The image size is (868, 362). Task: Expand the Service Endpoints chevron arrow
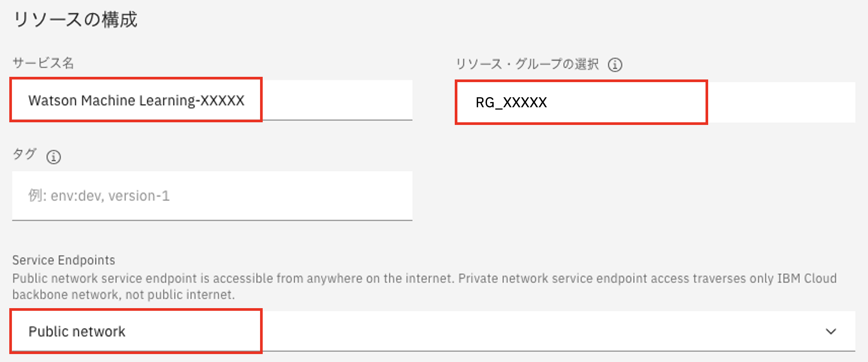click(831, 332)
